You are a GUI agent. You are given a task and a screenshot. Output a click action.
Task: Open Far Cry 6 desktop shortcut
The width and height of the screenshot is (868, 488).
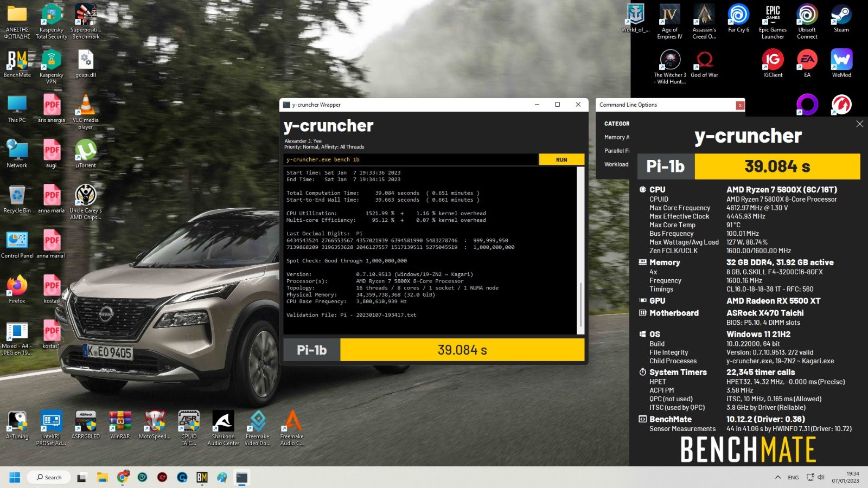point(738,18)
